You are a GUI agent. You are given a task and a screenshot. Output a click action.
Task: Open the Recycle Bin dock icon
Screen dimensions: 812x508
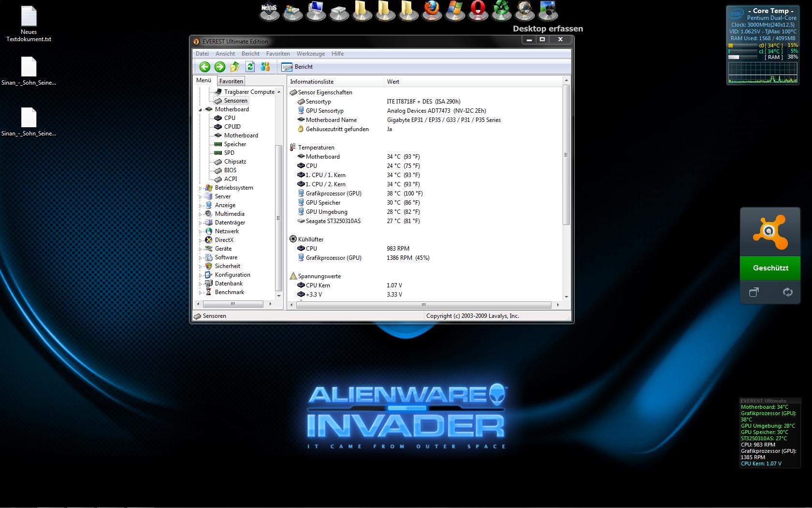coord(501,11)
